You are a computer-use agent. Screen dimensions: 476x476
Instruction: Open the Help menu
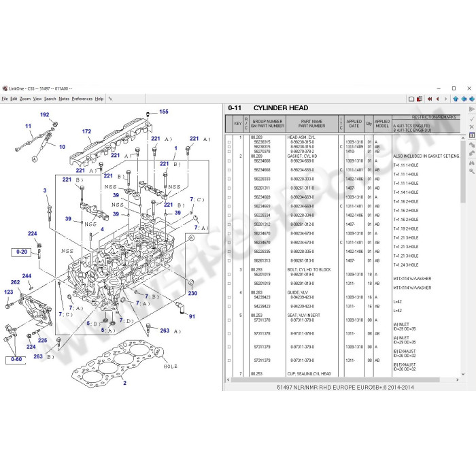[99, 99]
